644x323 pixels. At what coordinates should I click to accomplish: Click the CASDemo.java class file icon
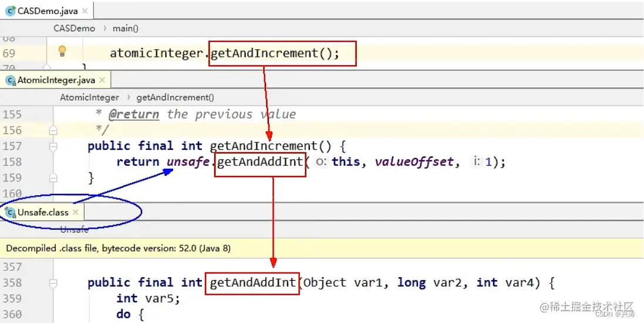point(10,11)
